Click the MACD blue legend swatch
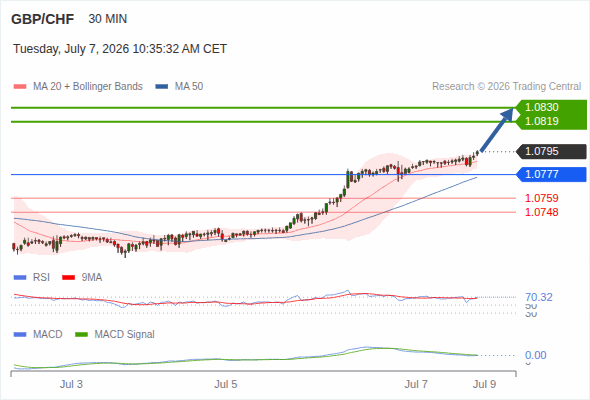Viewport: 590px width, 400px height. coord(20,335)
